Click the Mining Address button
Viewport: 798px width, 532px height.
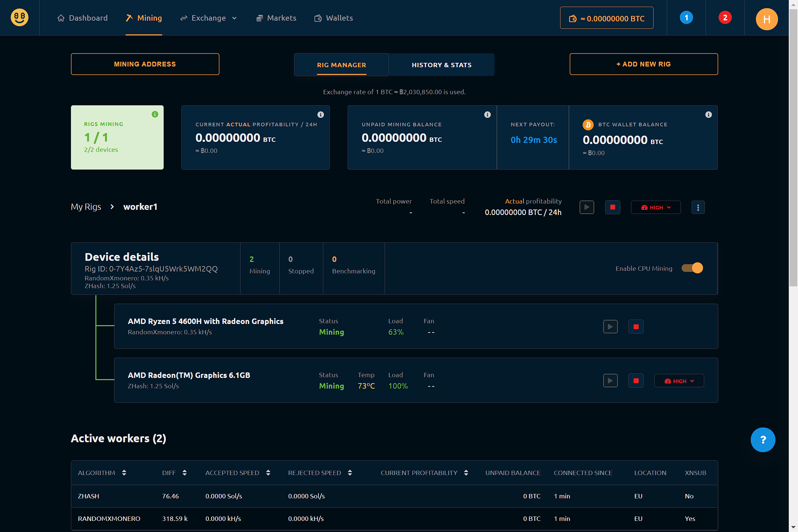[x=145, y=64]
